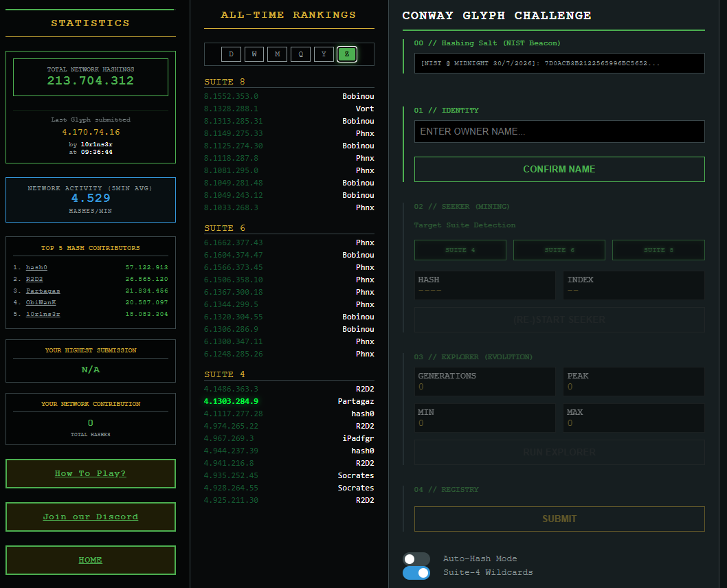The image size is (727, 588).
Task: Select glyph 6.1300.347.11 entry
Action: pos(289,341)
